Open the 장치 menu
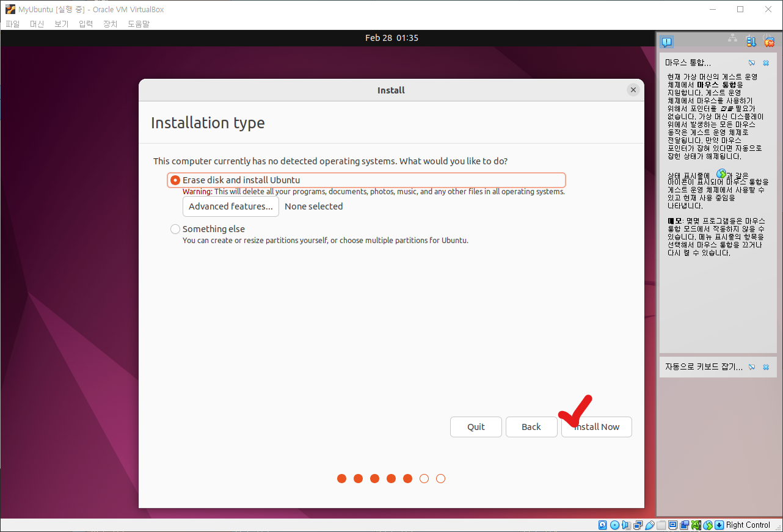This screenshot has width=783, height=532. pyautogui.click(x=110, y=24)
